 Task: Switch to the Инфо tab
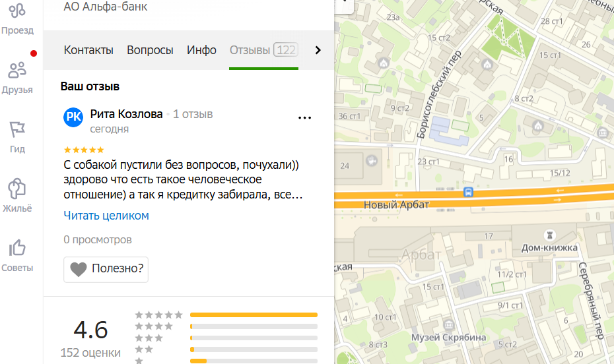coord(201,50)
